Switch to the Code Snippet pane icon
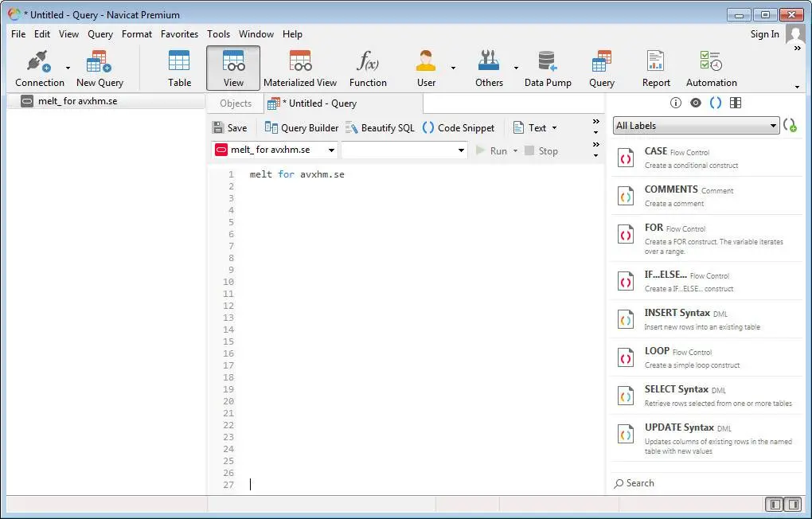 click(x=715, y=103)
